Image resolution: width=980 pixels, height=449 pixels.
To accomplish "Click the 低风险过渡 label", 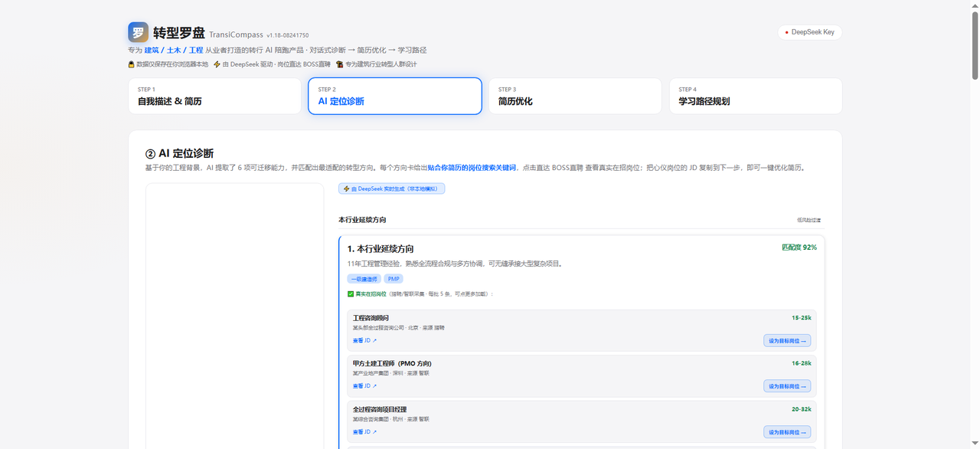I will pyautogui.click(x=808, y=220).
